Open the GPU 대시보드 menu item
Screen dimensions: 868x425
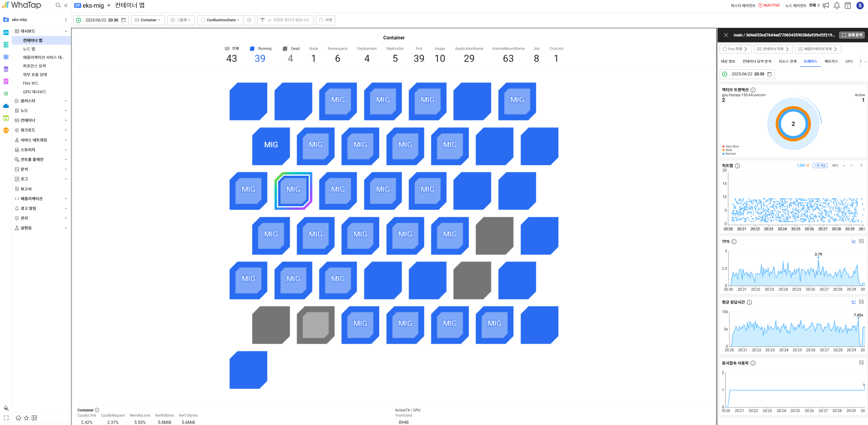(35, 92)
